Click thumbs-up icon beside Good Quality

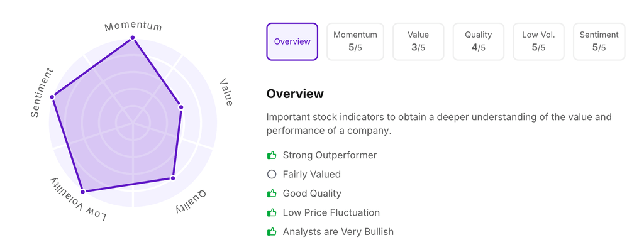click(272, 194)
